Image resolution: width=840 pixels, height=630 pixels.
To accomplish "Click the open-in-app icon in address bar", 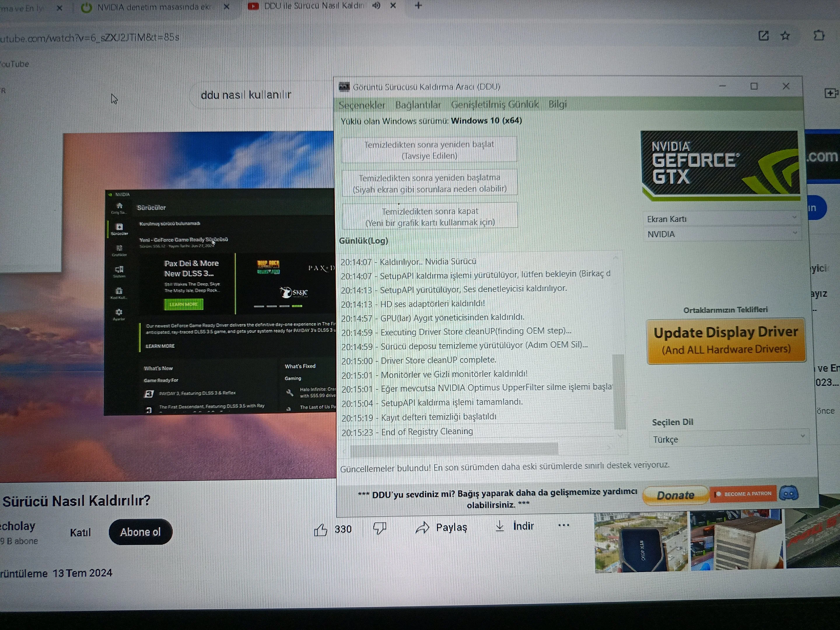I will click(x=763, y=36).
